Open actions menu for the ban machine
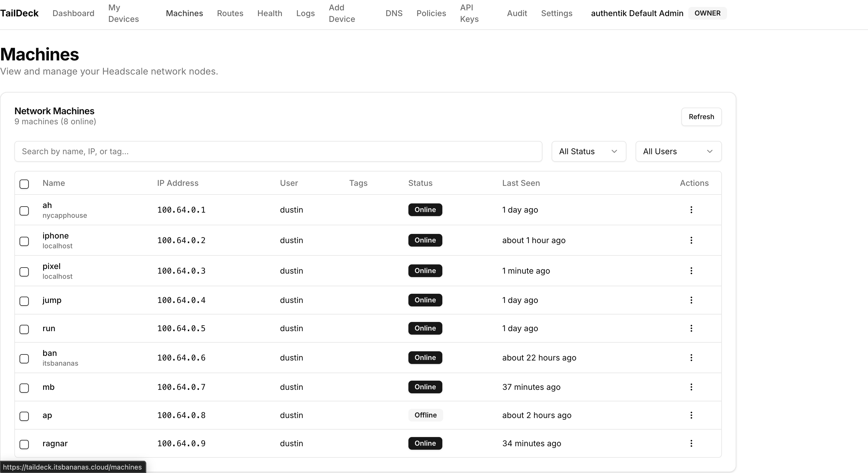Screen dimensions: 868x473 coord(691,358)
